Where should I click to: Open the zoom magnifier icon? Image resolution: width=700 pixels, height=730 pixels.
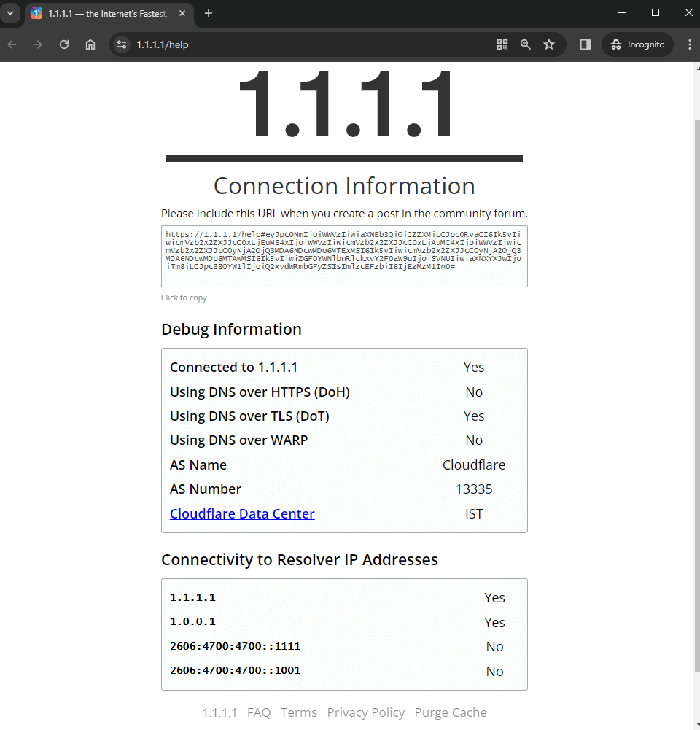pos(526,44)
